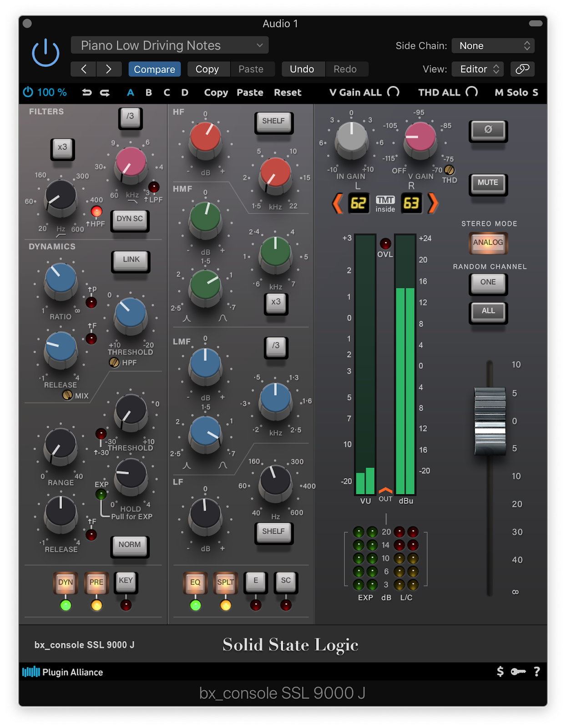Click the right orange TMT channel arrow
This screenshot has width=566, height=728.
pos(433,203)
